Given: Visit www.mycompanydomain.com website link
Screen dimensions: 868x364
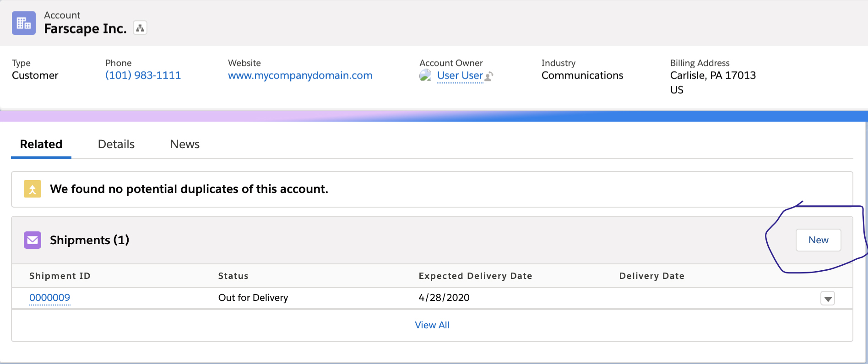Looking at the screenshot, I should 300,75.
